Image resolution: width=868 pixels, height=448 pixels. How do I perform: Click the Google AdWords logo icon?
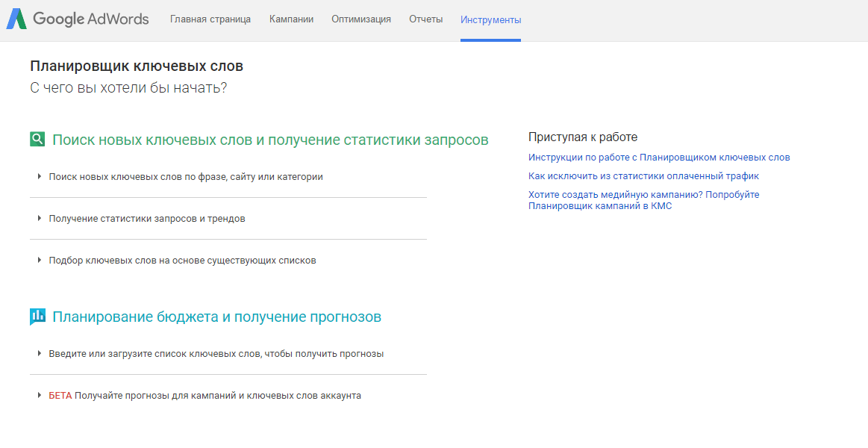point(17,19)
